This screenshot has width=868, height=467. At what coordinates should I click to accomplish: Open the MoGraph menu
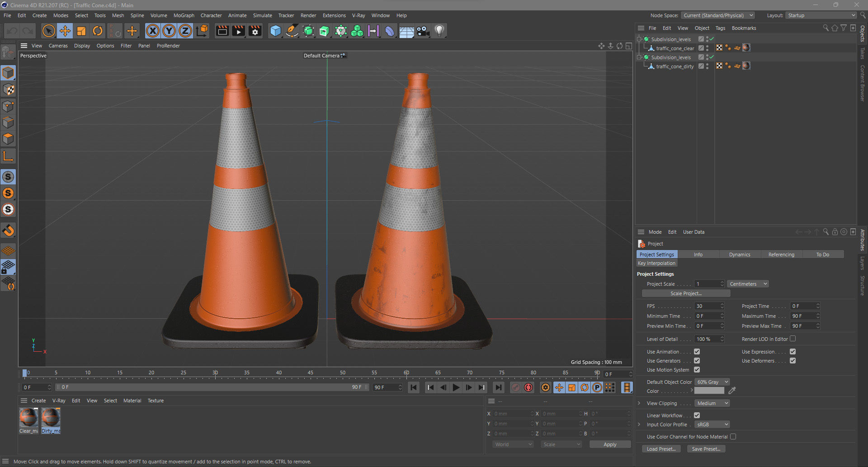coord(184,15)
